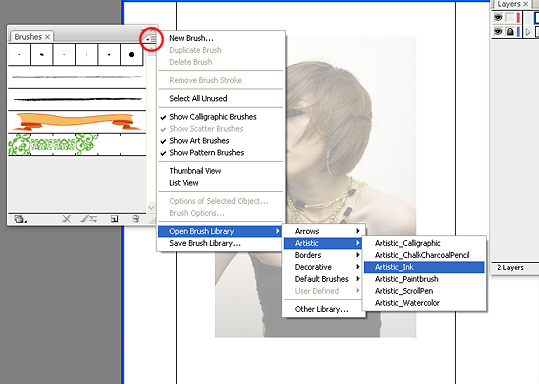Close the Layers tab with its X
The height and width of the screenshot is (384, 539).
(526, 4)
